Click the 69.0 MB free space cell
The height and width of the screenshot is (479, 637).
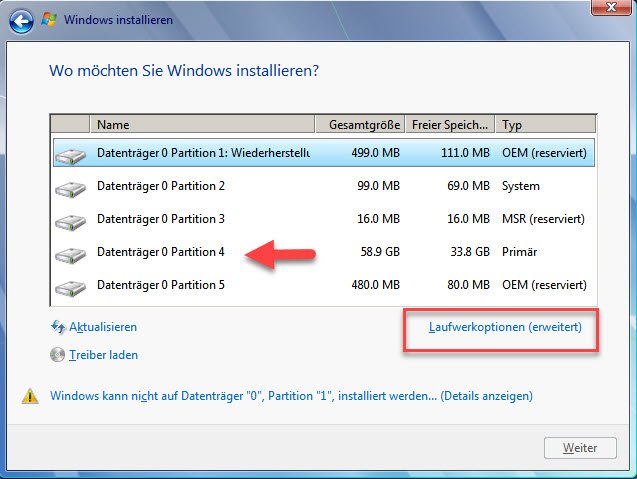pos(468,186)
